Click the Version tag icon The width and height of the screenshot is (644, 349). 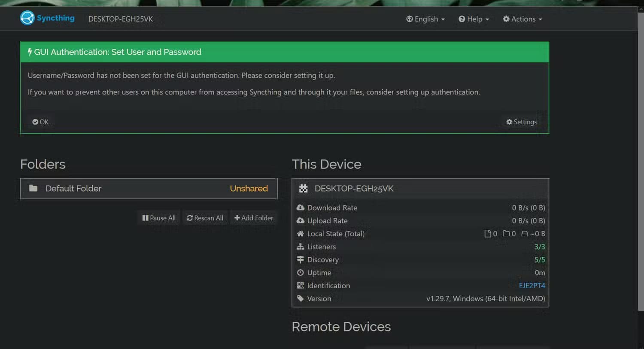pos(301,298)
